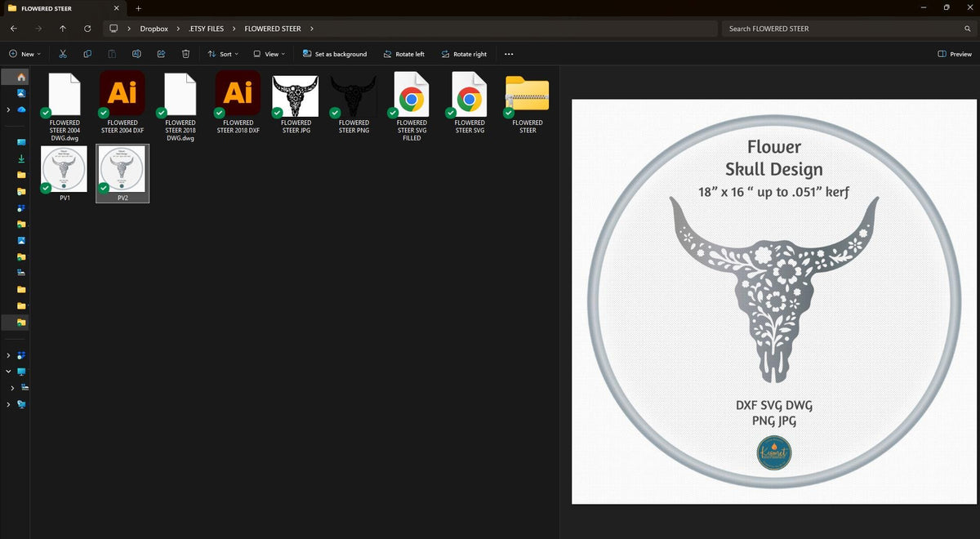The height and width of the screenshot is (539, 980).
Task: Click Rotate right button
Action: (464, 54)
